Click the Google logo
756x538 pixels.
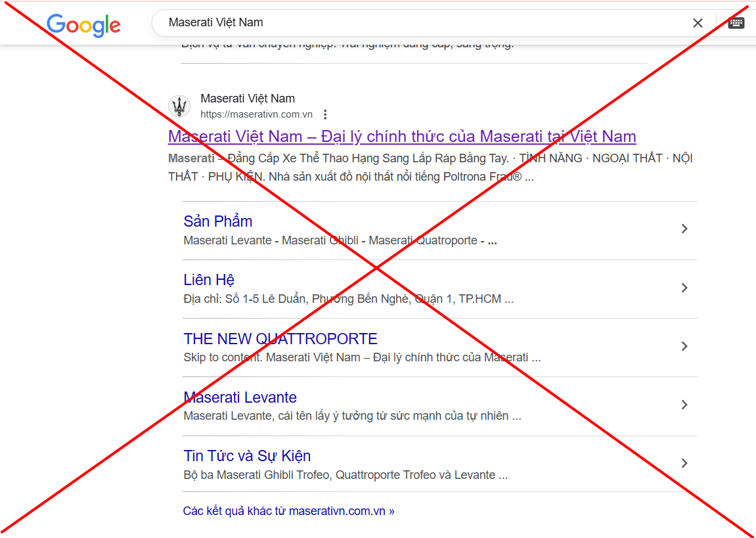click(83, 24)
